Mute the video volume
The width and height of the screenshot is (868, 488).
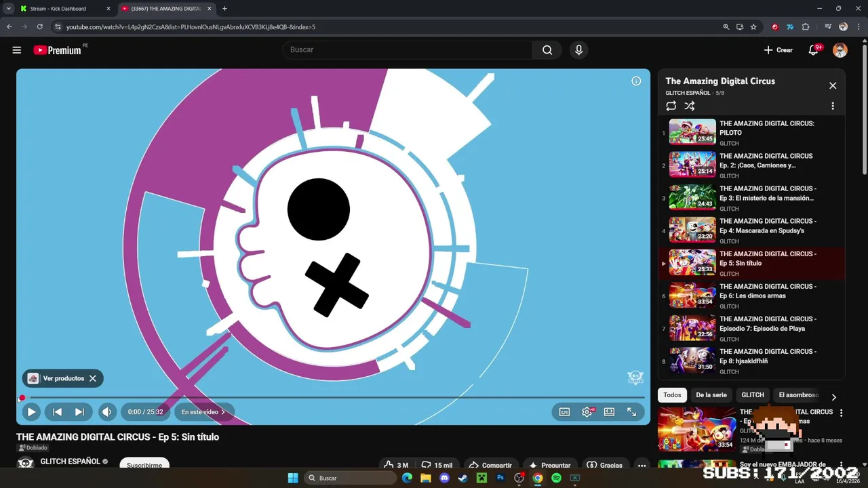(107, 411)
